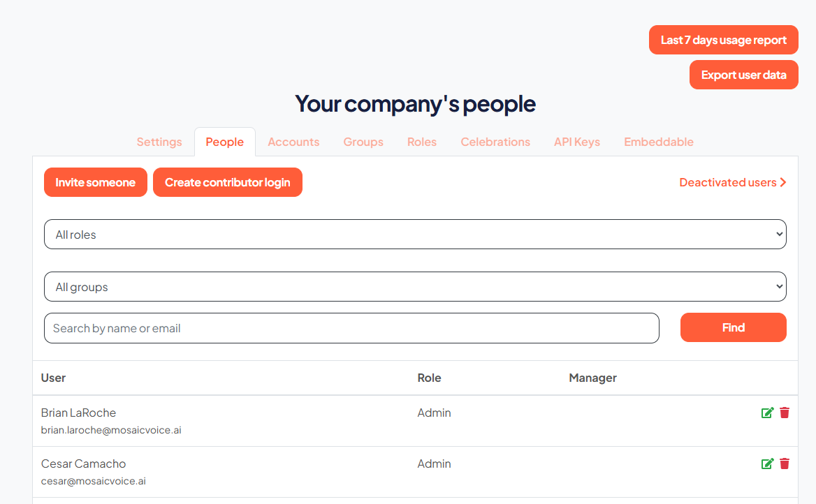Focus the Search by name or email field
816x504 pixels.
(x=352, y=328)
